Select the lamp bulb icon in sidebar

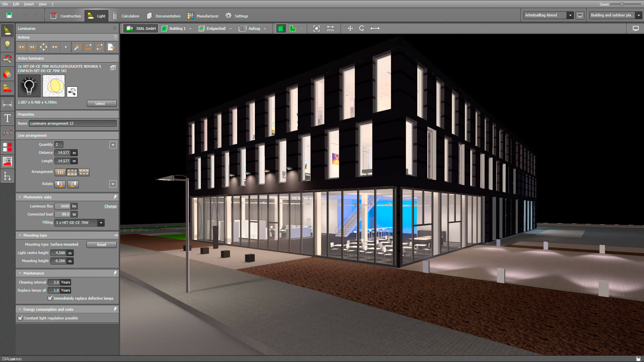tap(7, 45)
